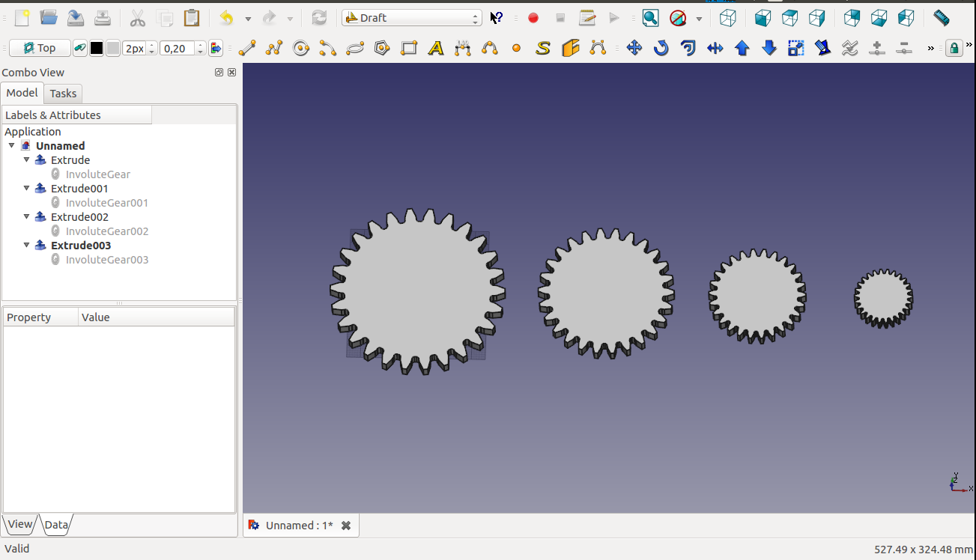This screenshot has height=560, width=976.
Task: Open the Data property tab
Action: pos(57,525)
